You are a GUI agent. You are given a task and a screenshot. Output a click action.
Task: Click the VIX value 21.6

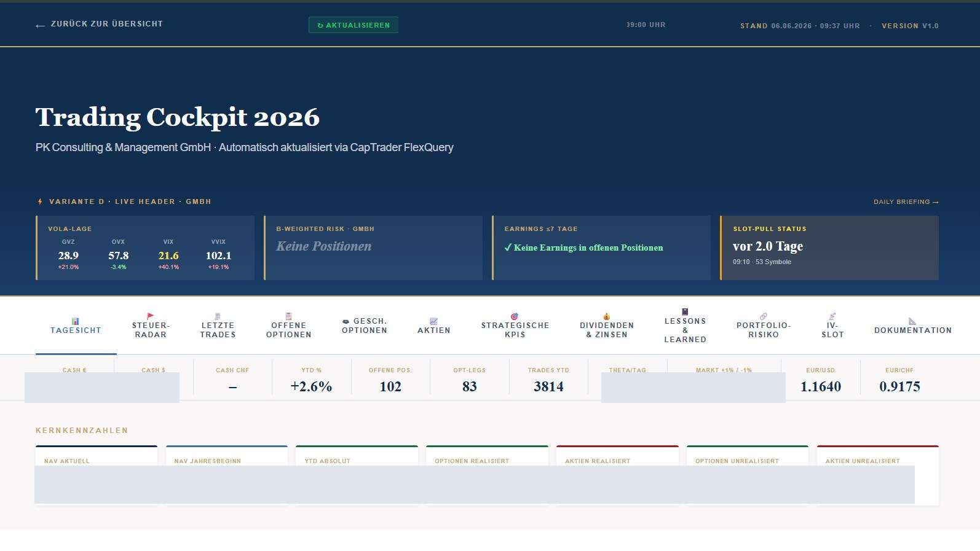click(x=168, y=256)
